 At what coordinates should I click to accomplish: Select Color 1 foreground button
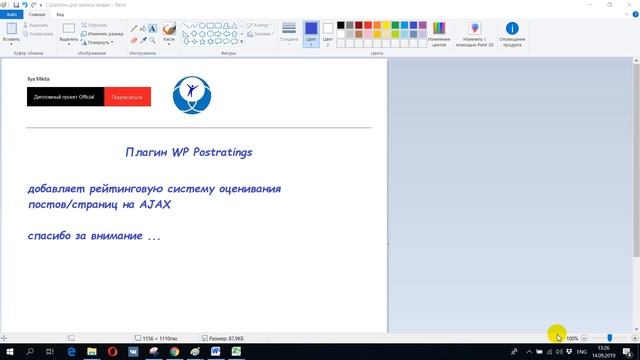coord(311,34)
